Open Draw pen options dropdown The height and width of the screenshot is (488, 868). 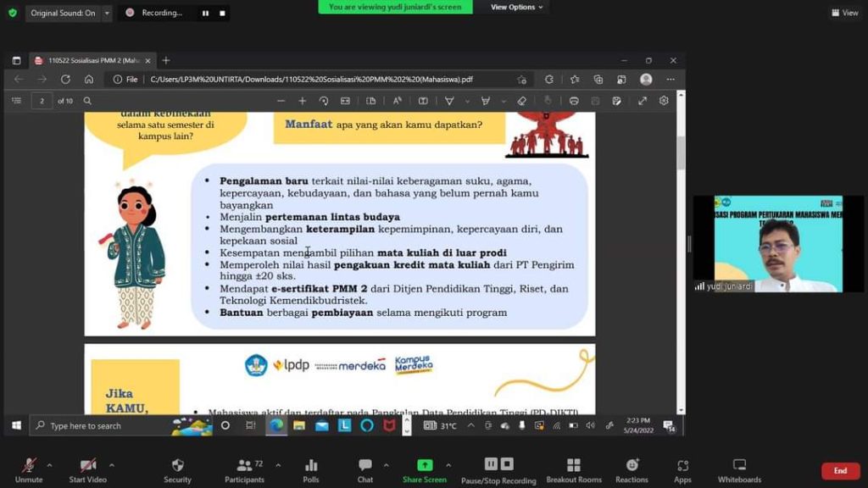[x=467, y=102]
